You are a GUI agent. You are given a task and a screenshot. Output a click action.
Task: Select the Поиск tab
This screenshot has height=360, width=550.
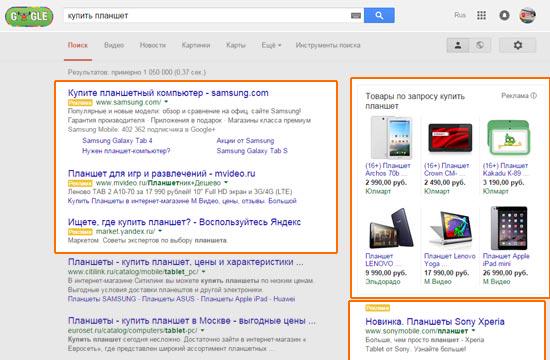pyautogui.click(x=78, y=45)
